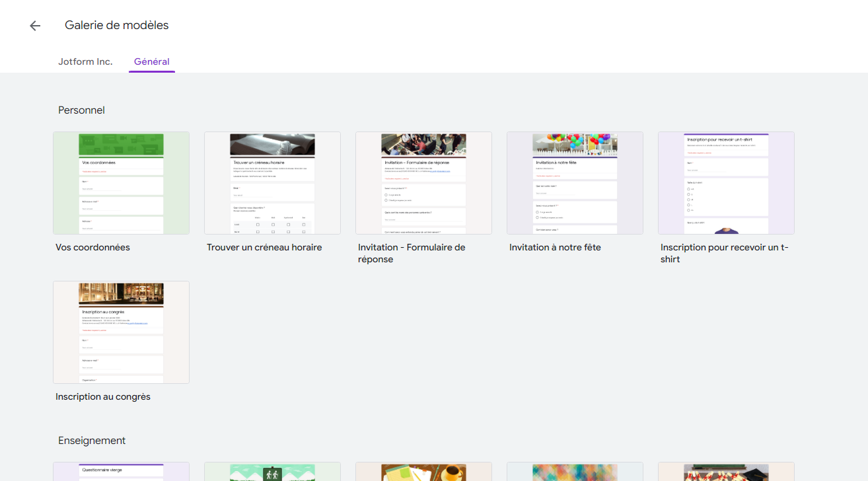Go back using the left arrow icon
This screenshot has width=868, height=481.
35,26
